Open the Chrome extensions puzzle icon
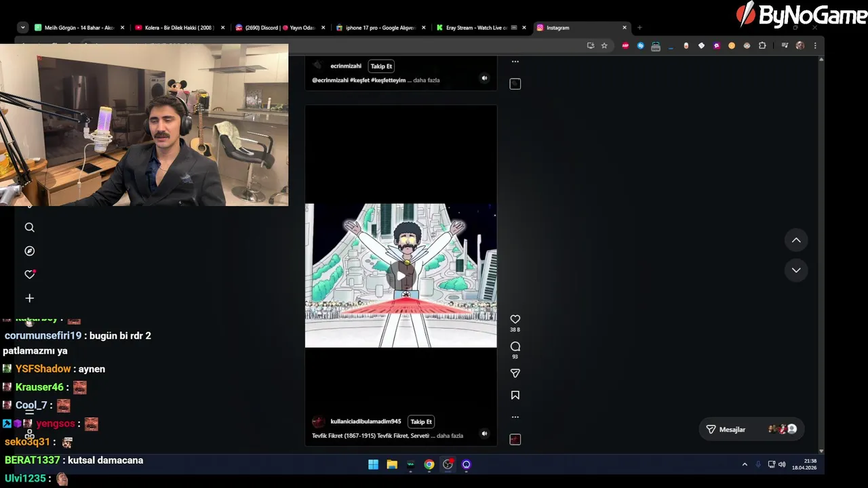The width and height of the screenshot is (868, 488). 762,45
